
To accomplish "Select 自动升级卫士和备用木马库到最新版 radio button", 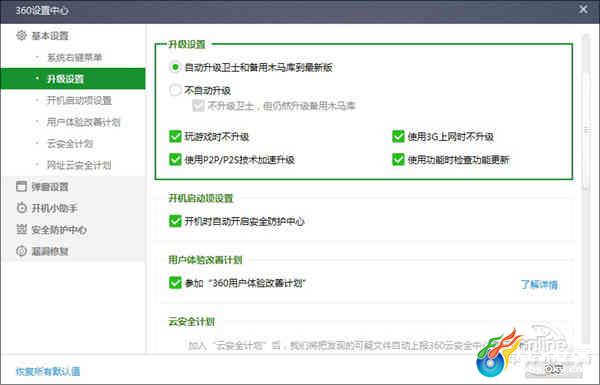I will [175, 67].
